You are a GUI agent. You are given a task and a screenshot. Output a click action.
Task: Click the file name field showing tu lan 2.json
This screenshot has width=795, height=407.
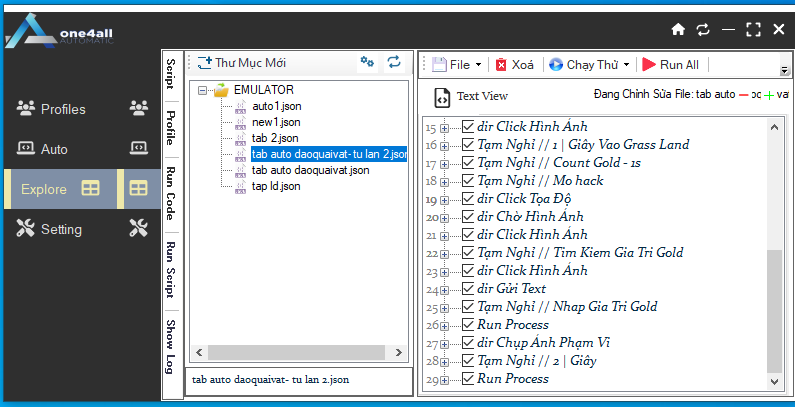tap(299, 381)
